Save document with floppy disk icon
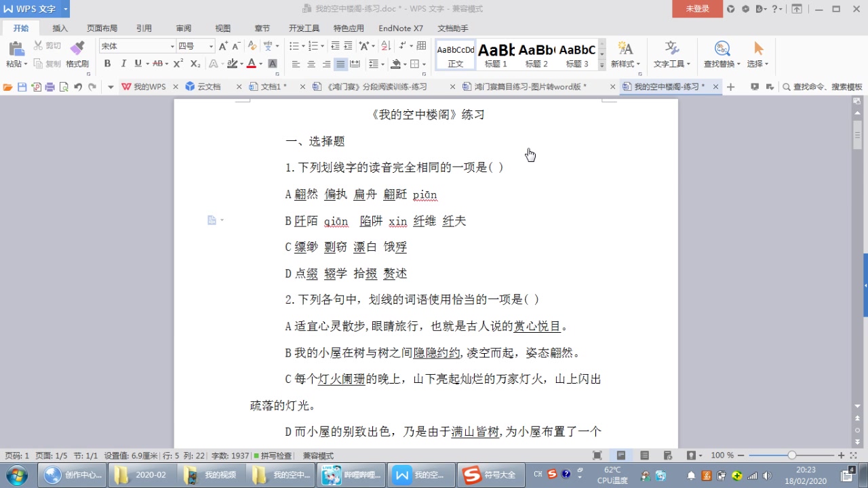The width and height of the screenshot is (868, 488). [22, 87]
